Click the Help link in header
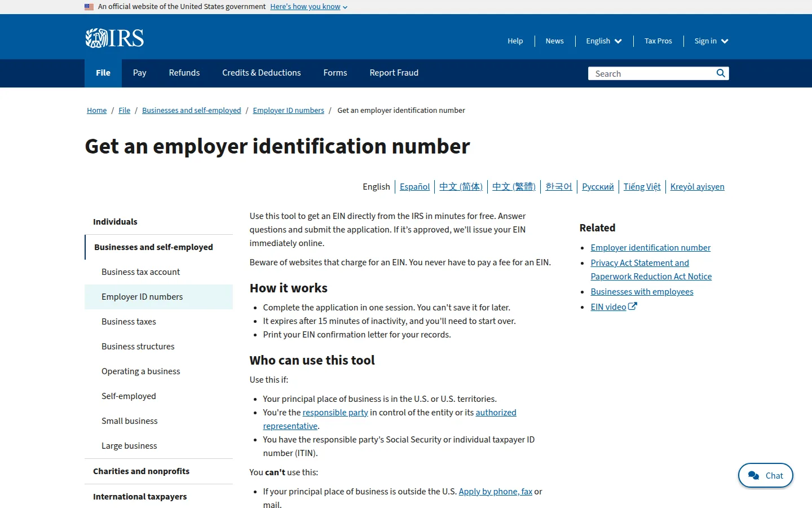 [515, 41]
